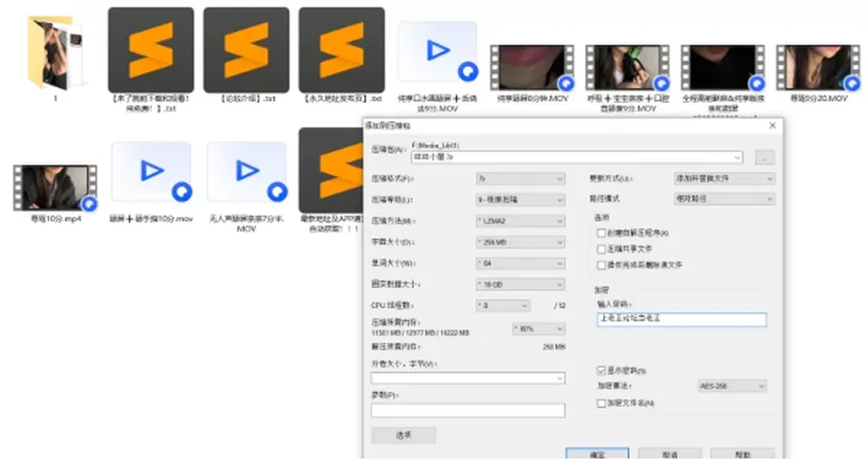
Task: Click the 输入密码 password field
Action: pos(682,319)
